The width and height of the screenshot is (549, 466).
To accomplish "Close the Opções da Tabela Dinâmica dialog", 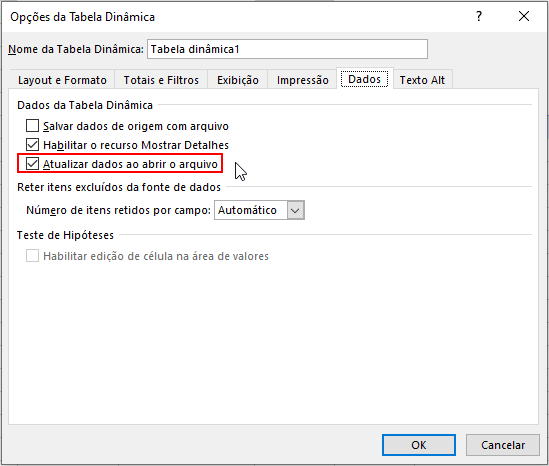I will click(524, 16).
